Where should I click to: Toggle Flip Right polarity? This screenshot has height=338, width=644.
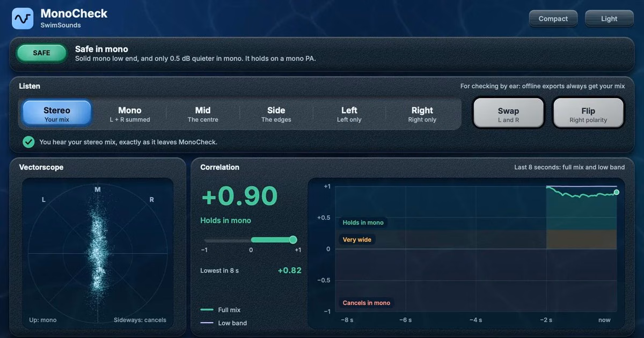[588, 114]
